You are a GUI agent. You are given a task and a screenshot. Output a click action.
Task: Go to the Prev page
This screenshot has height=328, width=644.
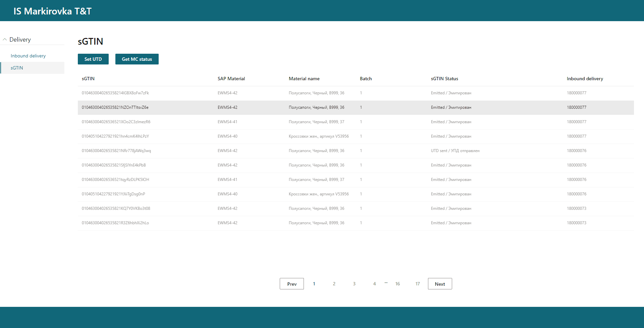tap(292, 284)
